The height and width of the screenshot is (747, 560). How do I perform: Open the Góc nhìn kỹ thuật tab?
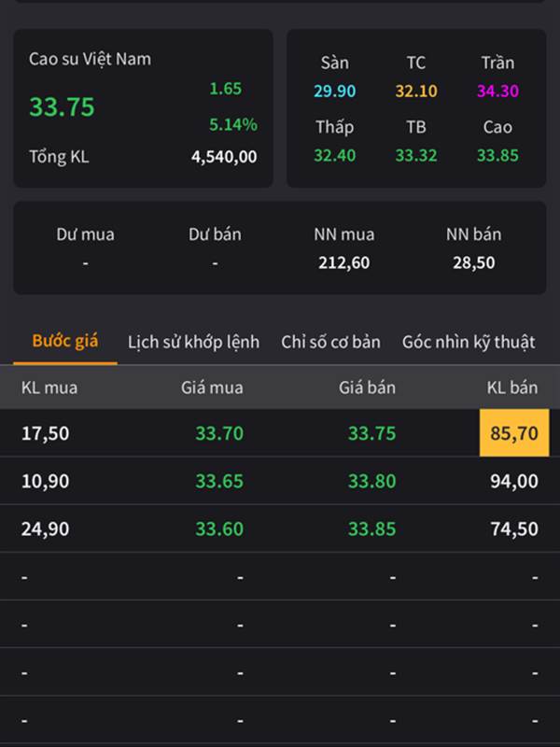(469, 342)
